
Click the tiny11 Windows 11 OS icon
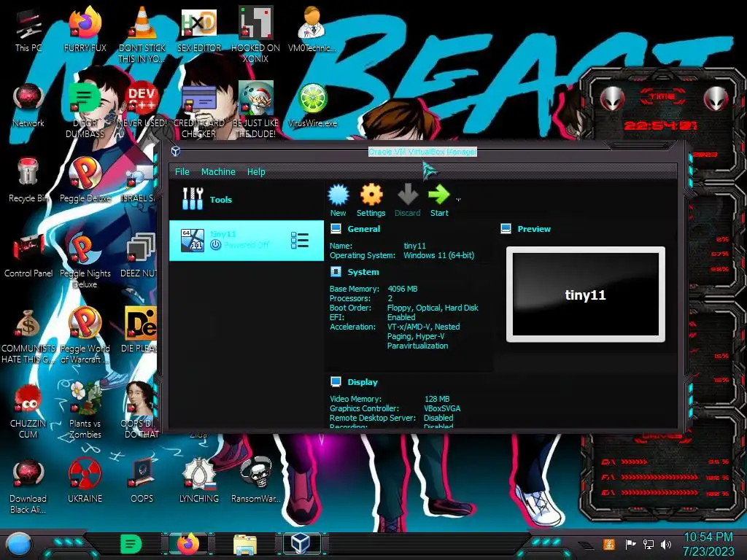193,240
